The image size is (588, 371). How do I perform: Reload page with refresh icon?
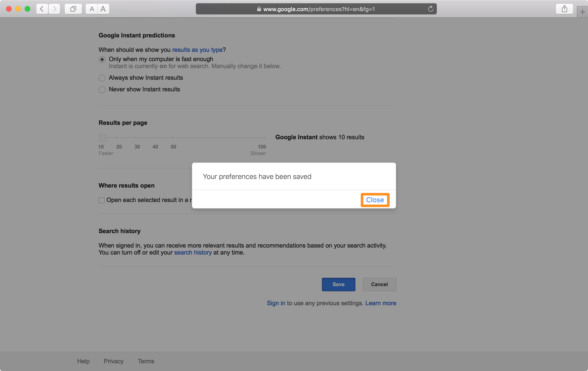pos(431,9)
